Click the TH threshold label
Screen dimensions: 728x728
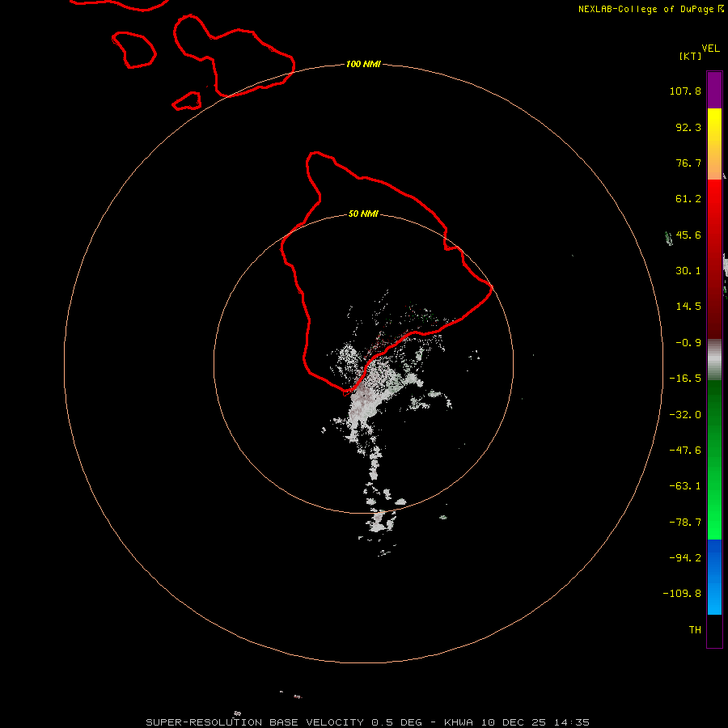pos(695,630)
